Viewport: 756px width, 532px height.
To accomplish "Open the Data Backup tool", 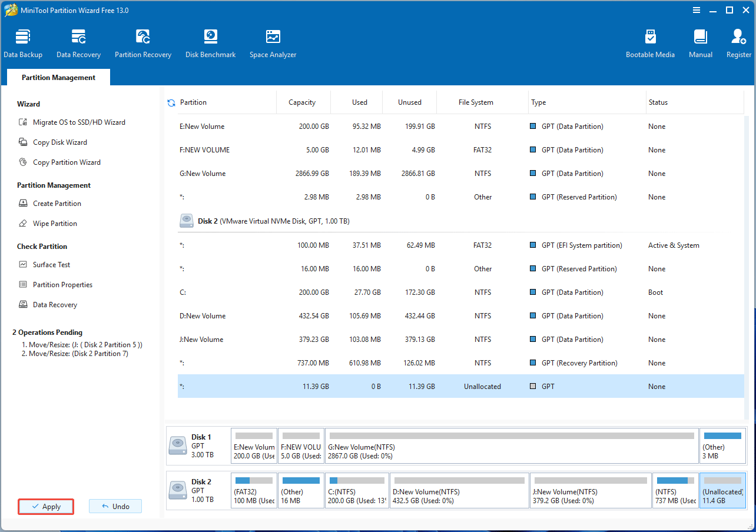I will coord(23,42).
